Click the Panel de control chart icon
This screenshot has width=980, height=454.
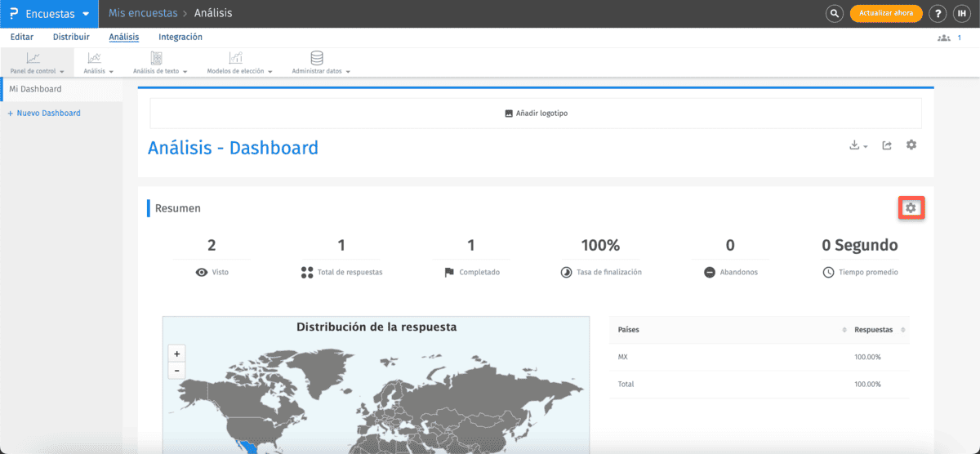coord(33,58)
